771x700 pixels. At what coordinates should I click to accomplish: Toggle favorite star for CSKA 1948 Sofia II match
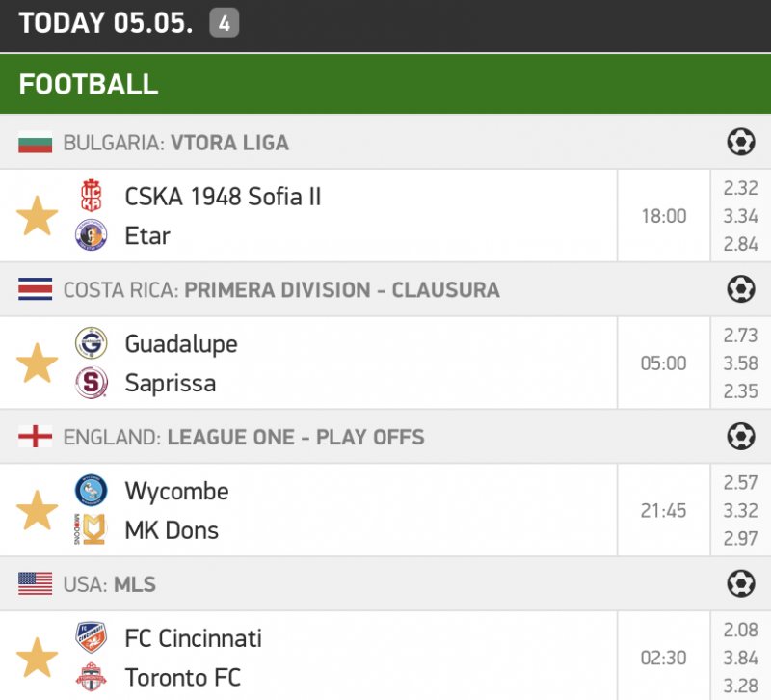[38, 216]
